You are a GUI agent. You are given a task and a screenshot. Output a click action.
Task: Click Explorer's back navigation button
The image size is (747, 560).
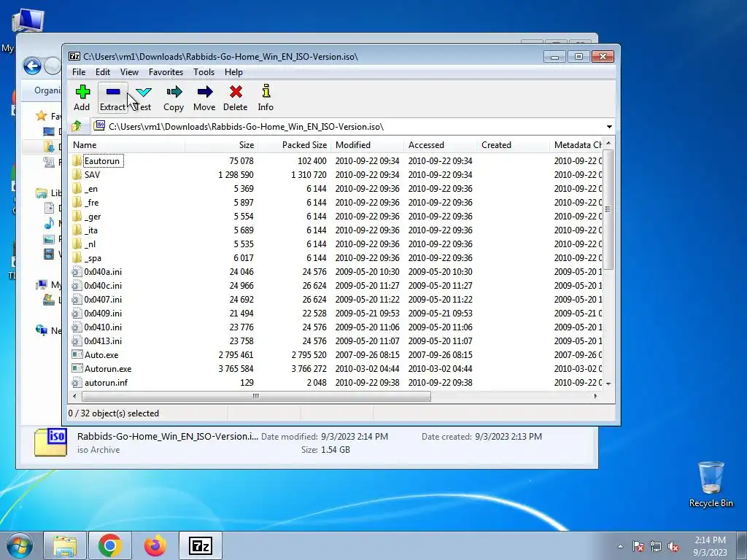tap(32, 66)
